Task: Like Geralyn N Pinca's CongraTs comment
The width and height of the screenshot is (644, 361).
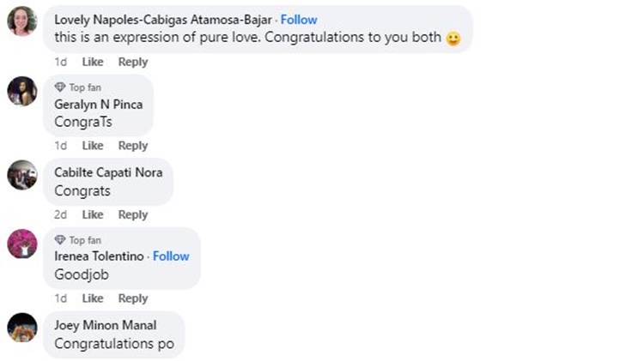Action: click(93, 146)
